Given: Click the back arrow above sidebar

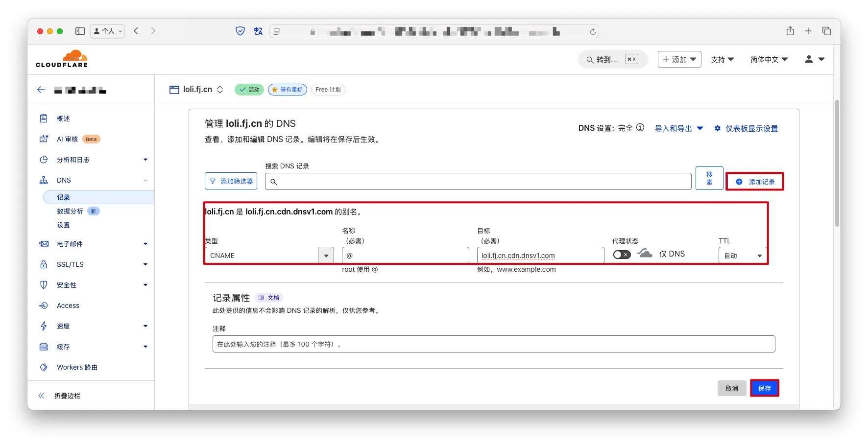Looking at the screenshot, I should coord(41,90).
